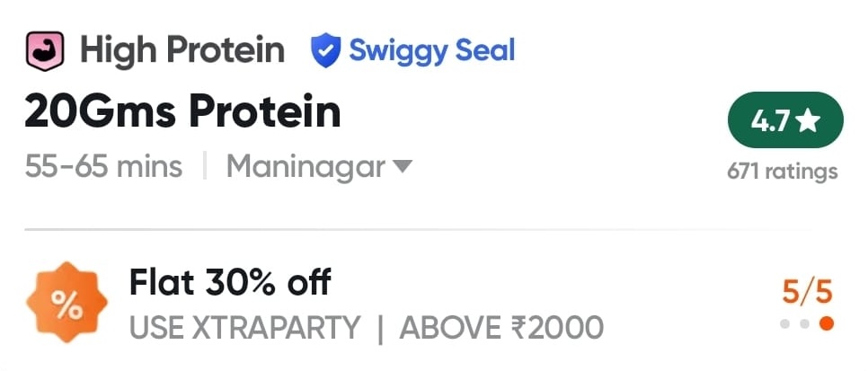The height and width of the screenshot is (371, 868).
Task: Tap the 5/5 offer counter
Action: tap(807, 291)
